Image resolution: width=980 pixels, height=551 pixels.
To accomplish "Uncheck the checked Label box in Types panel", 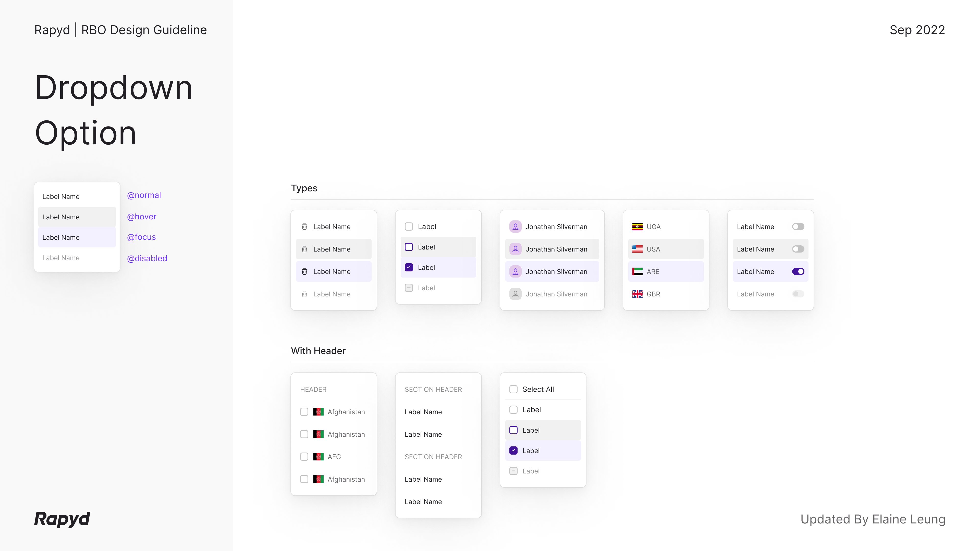I will click(409, 267).
